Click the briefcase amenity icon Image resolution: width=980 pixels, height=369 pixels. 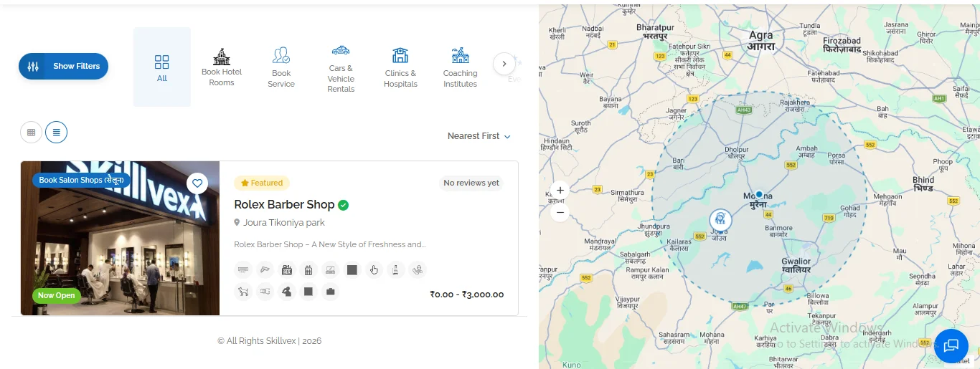tap(330, 292)
